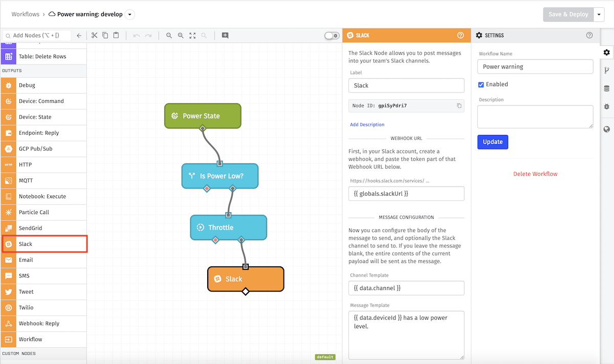Click the Label field containing Slack
The width and height of the screenshot is (614, 364).
pos(406,85)
